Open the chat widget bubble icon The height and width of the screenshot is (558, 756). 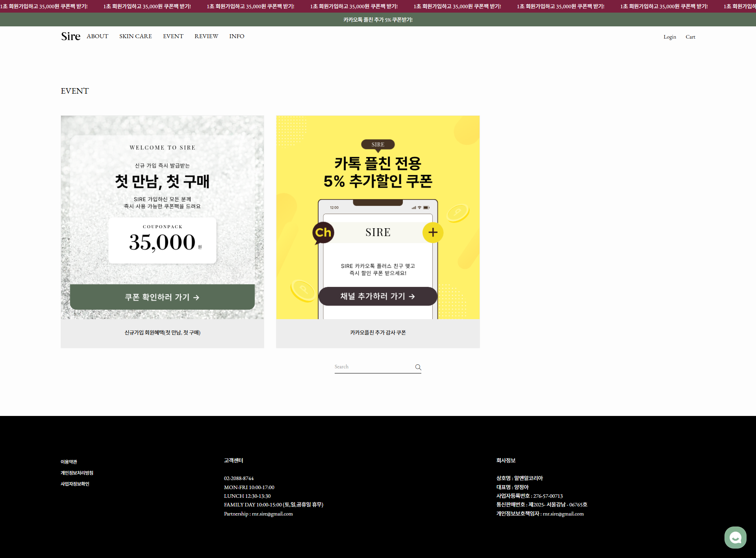735,537
